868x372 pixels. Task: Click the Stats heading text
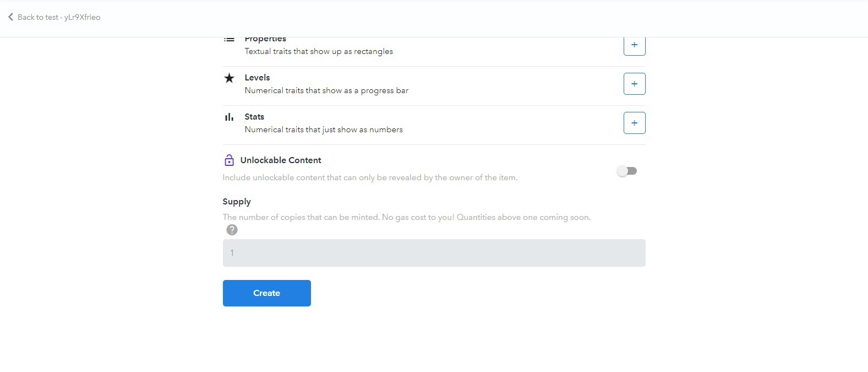254,117
